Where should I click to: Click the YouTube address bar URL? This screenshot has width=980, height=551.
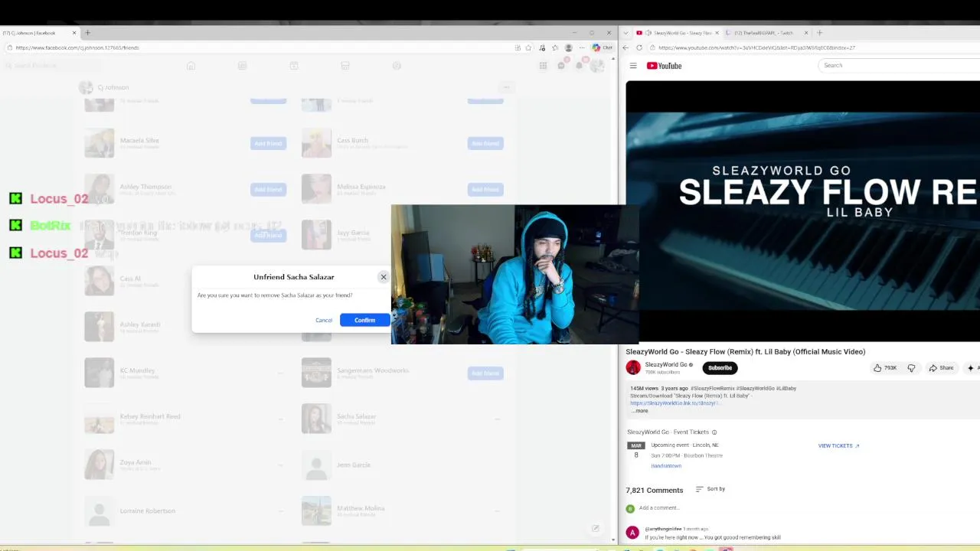coord(756,47)
